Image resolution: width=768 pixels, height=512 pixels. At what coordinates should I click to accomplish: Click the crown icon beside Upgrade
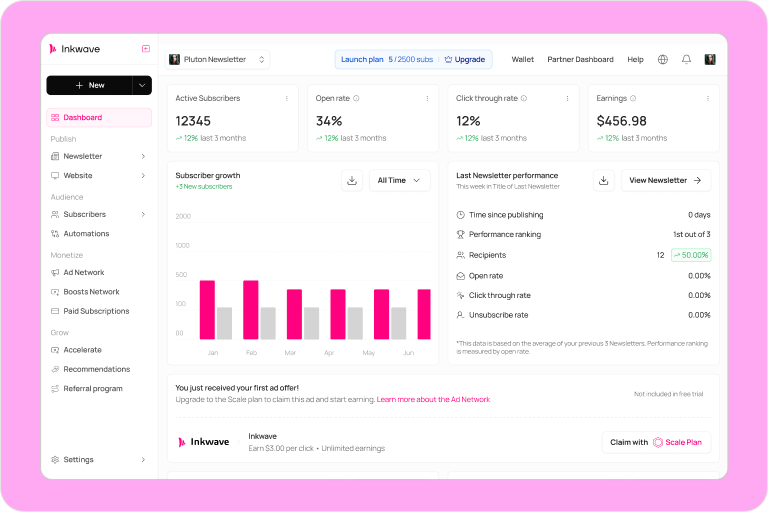coord(448,59)
